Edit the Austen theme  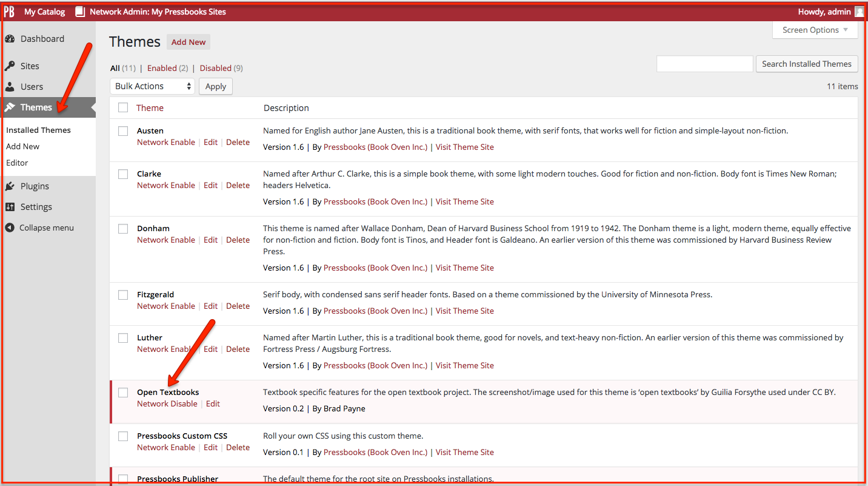[210, 142]
